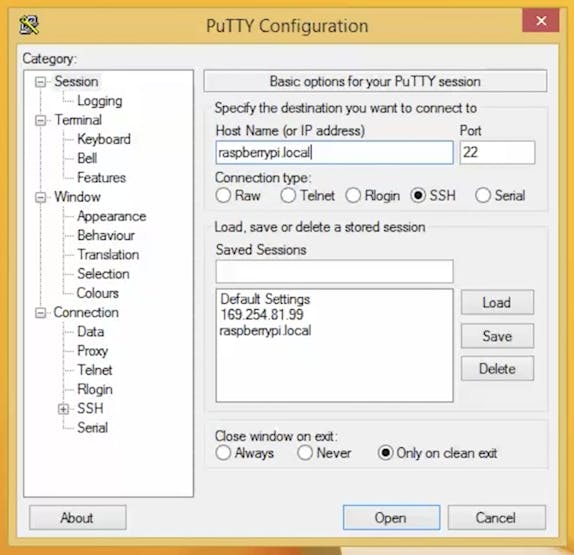Collapse the Session tree node
The height and width of the screenshot is (555, 574).
[x=41, y=82]
